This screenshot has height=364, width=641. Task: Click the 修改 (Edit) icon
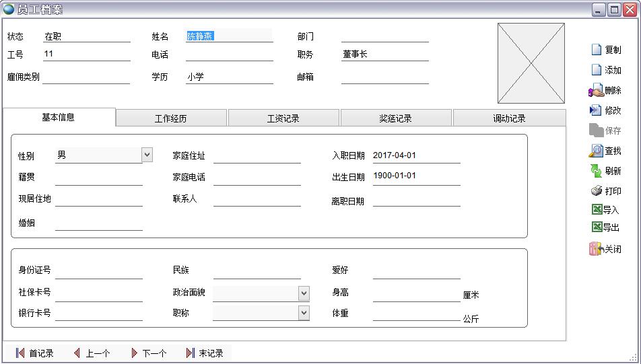[596, 110]
